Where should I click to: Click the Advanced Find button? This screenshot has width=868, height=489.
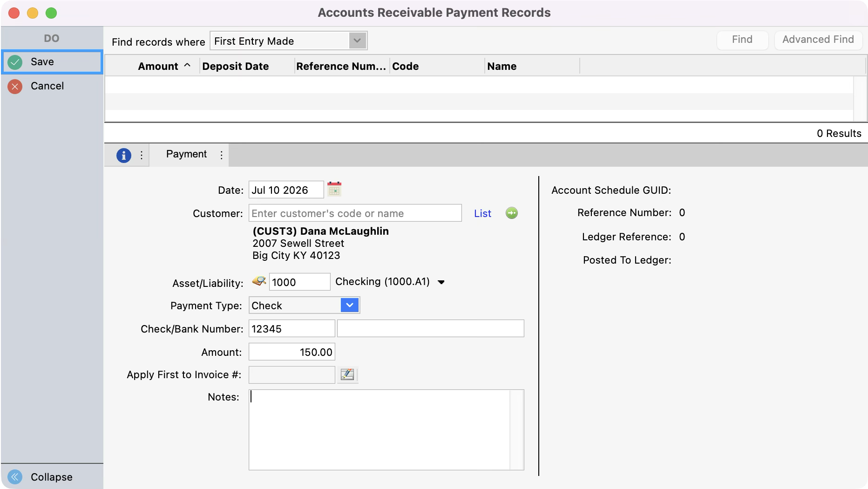coord(818,40)
